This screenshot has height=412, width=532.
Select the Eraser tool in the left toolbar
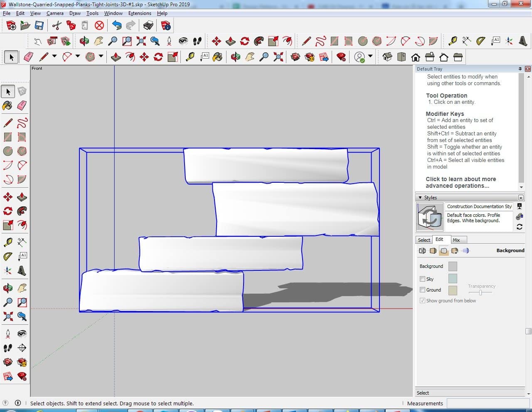22,105
